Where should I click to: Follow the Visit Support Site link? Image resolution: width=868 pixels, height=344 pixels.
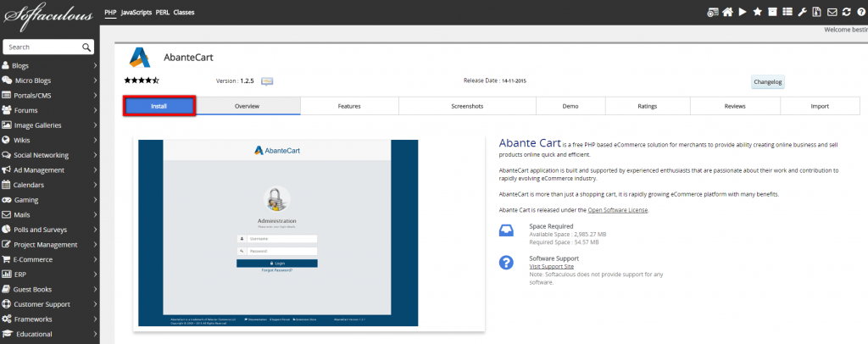tap(551, 267)
